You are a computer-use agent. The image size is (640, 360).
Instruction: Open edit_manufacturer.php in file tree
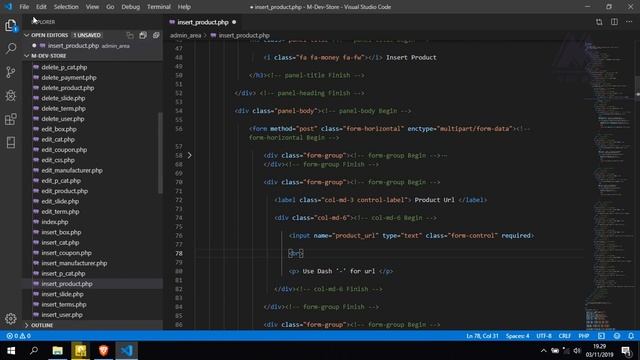pyautogui.click(x=93, y=171)
